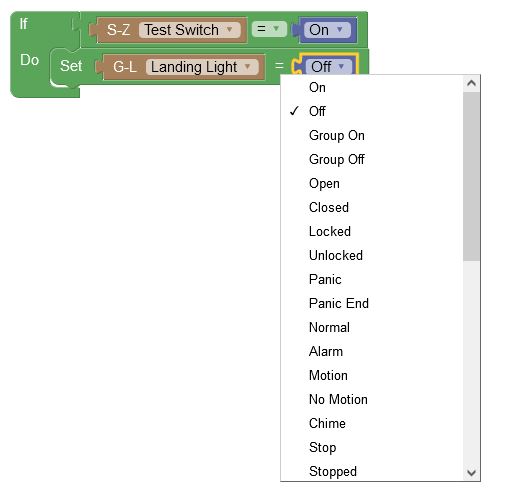Viewport: 531px width, 498px height.
Task: Select On from the state list
Action: click(x=372, y=87)
